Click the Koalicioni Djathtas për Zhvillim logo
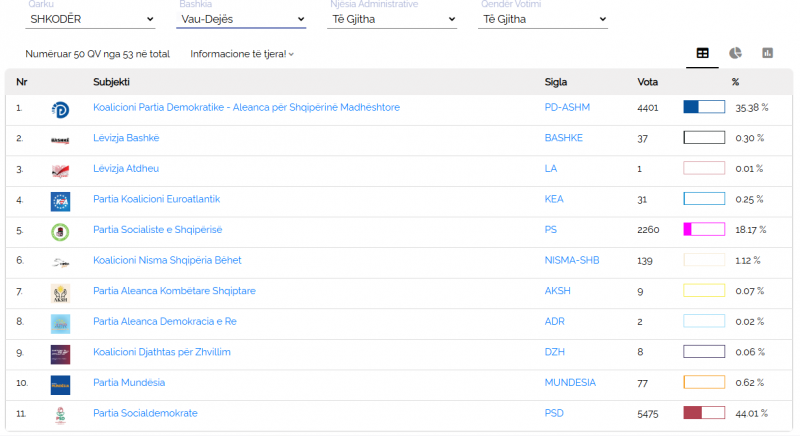Image resolution: width=800 pixels, height=436 pixels. (x=60, y=354)
